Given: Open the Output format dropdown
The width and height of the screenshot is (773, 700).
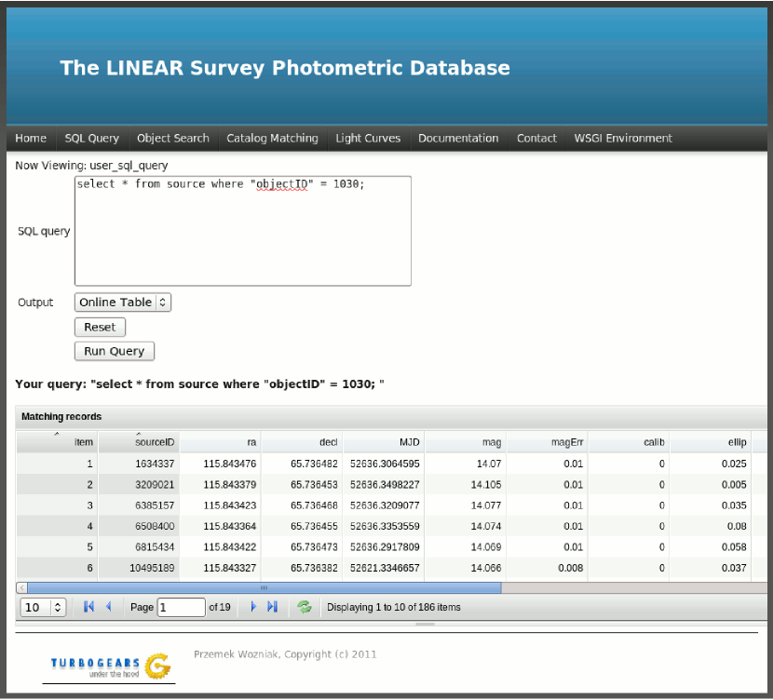Looking at the screenshot, I should point(123,303).
